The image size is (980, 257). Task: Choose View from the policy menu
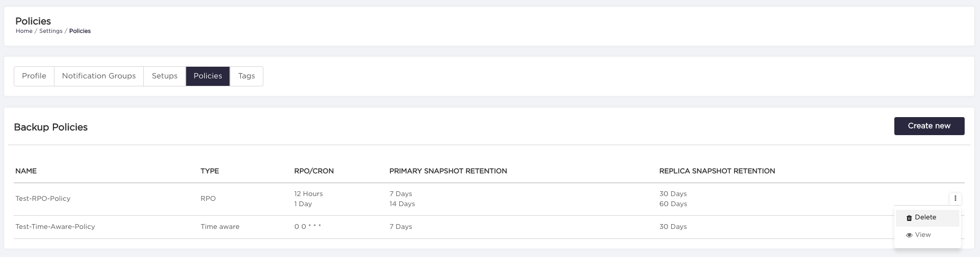pos(923,235)
